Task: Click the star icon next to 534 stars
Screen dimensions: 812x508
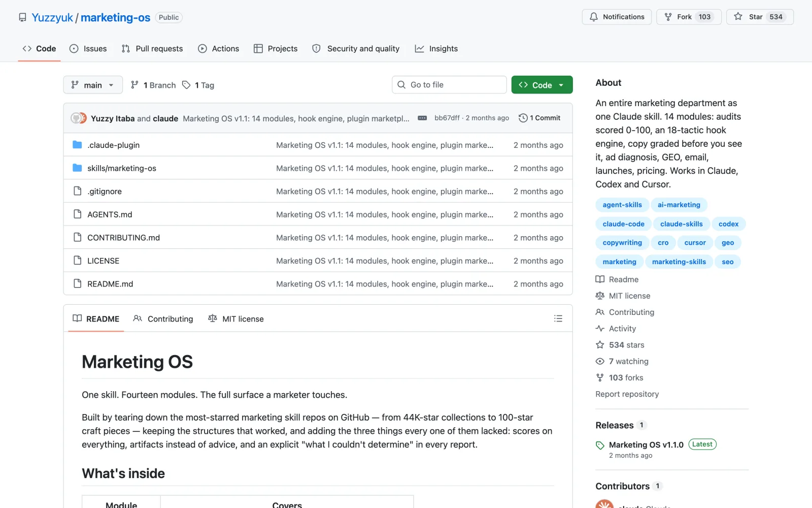Action: (x=600, y=345)
